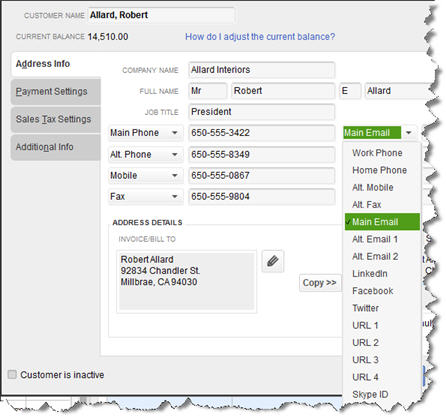The height and width of the screenshot is (417, 446).
Task: Click the Job Title input field
Action: (261, 112)
